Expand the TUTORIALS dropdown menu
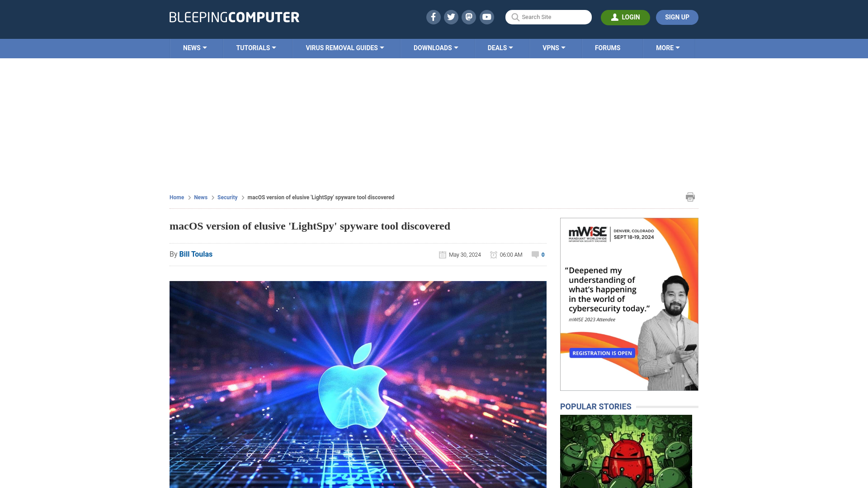The width and height of the screenshot is (868, 488). pyautogui.click(x=256, y=47)
